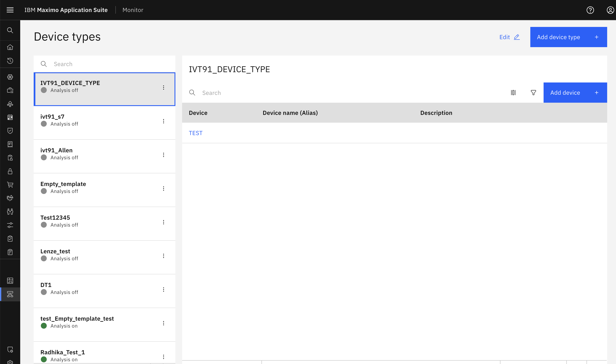Click the highlighted device hierarchy icon
The width and height of the screenshot is (616, 364).
click(x=10, y=294)
